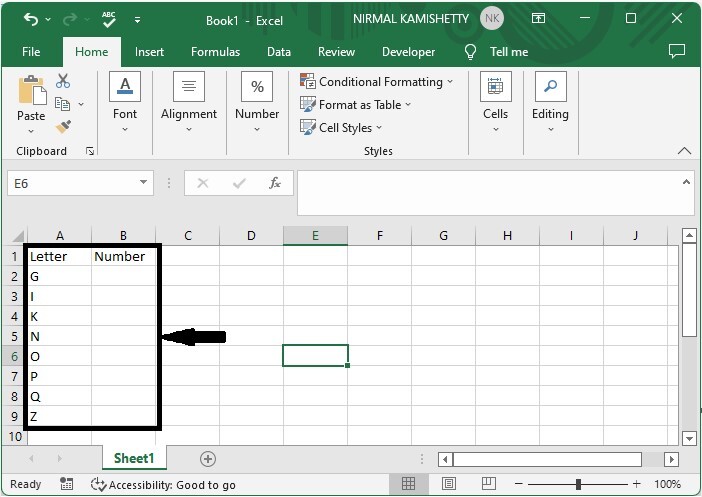Click the zoom slider handle
The height and width of the screenshot is (497, 702).
[x=578, y=484]
